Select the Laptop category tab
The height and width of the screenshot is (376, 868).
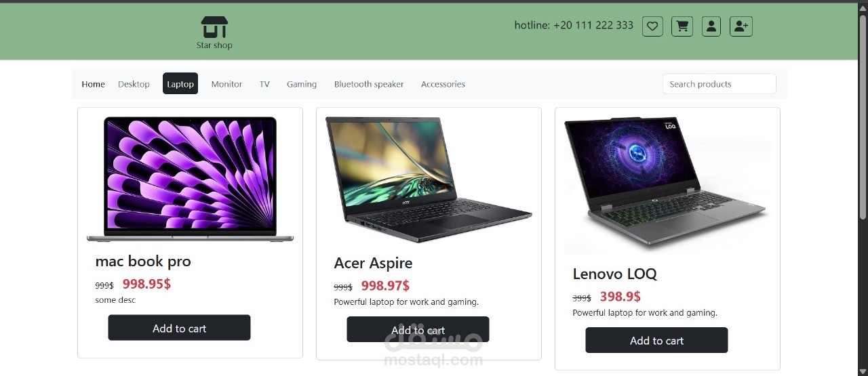click(180, 84)
